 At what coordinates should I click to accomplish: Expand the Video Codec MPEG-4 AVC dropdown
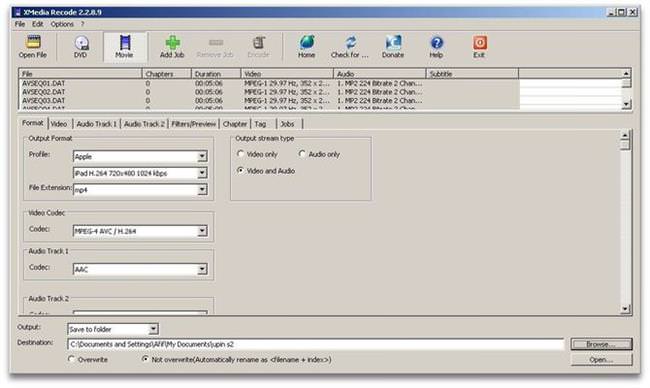tap(140, 231)
